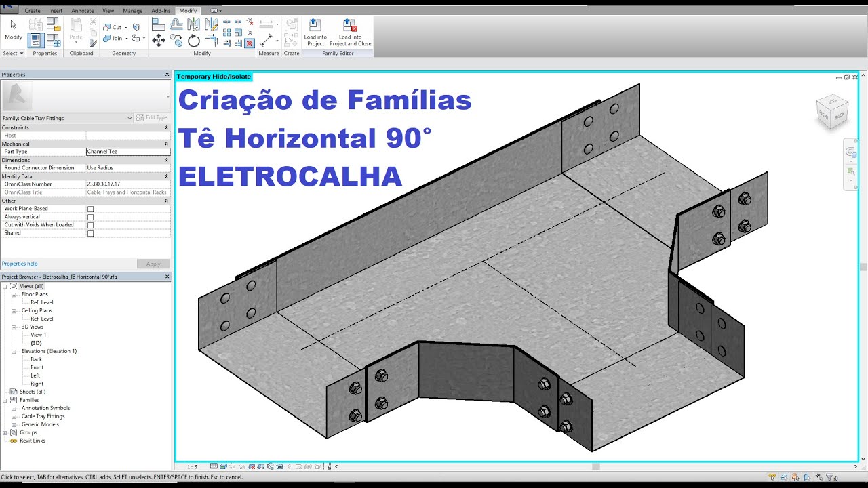Click the Edit Type button
Viewport: 868px width, 488px height.
coord(152,118)
